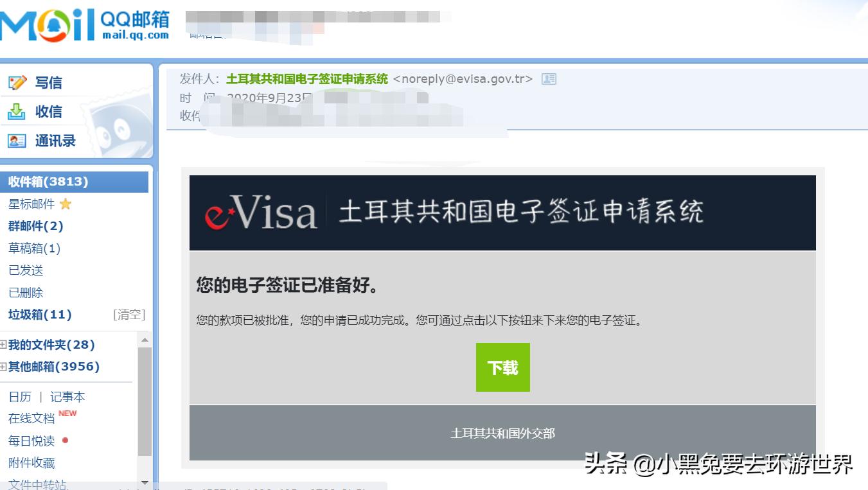Image resolution: width=868 pixels, height=490 pixels.
Task: Expand 其他邮箱 folder tree
Action: 3,367
